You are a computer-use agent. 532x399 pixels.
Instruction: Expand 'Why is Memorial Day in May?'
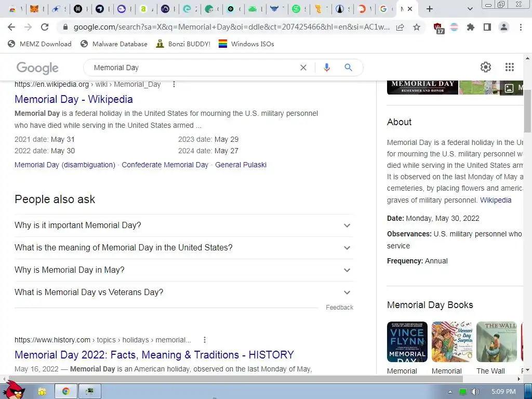pyautogui.click(x=184, y=270)
